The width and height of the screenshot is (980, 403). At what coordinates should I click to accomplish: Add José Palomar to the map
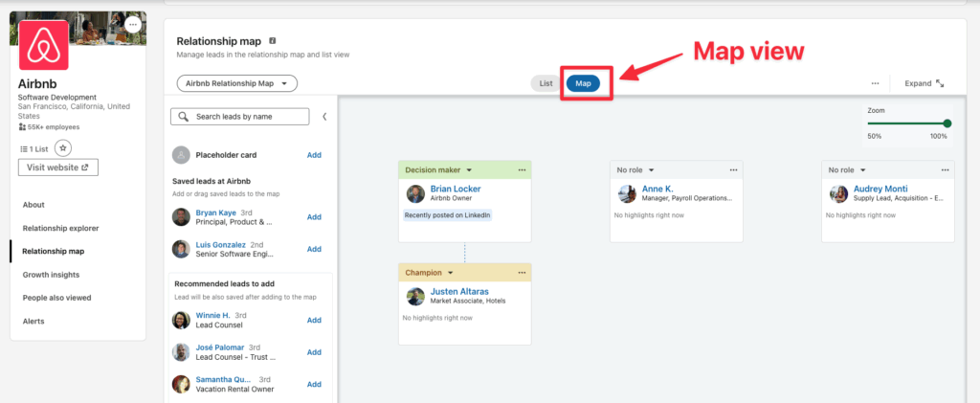314,351
